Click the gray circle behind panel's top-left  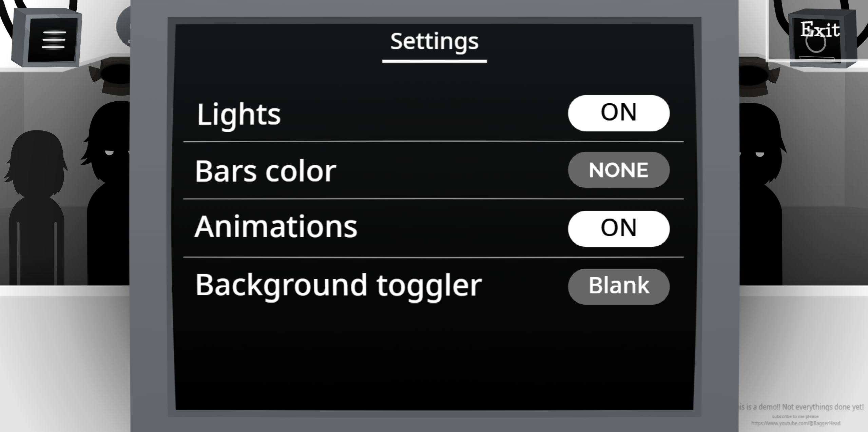pos(123,26)
